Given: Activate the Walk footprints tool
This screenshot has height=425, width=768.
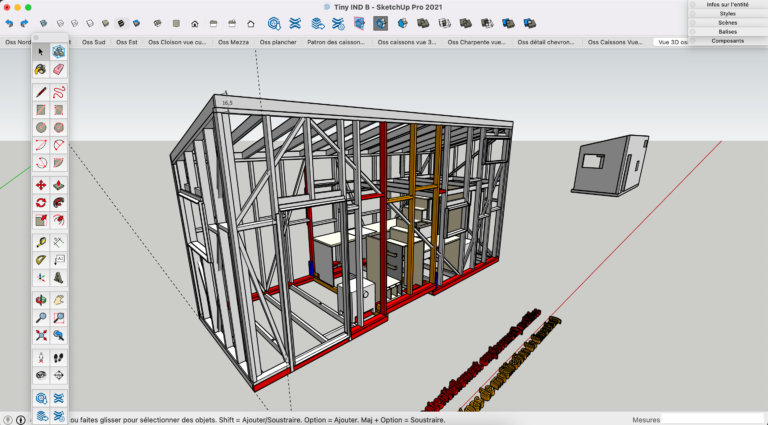Looking at the screenshot, I should pyautogui.click(x=58, y=358).
